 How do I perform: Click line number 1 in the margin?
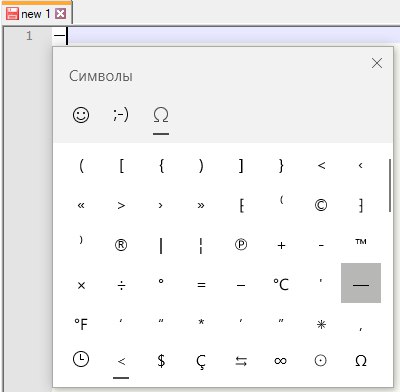[x=29, y=35]
